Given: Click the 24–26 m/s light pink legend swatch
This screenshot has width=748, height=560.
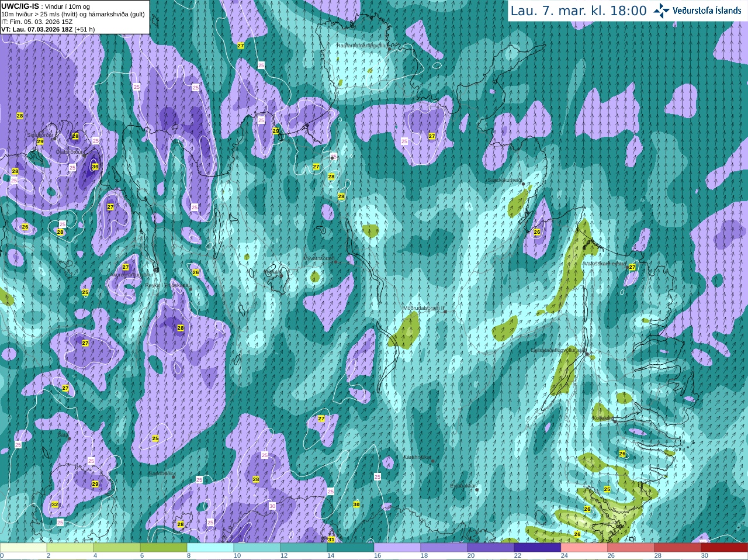Looking at the screenshot, I should point(584,548).
